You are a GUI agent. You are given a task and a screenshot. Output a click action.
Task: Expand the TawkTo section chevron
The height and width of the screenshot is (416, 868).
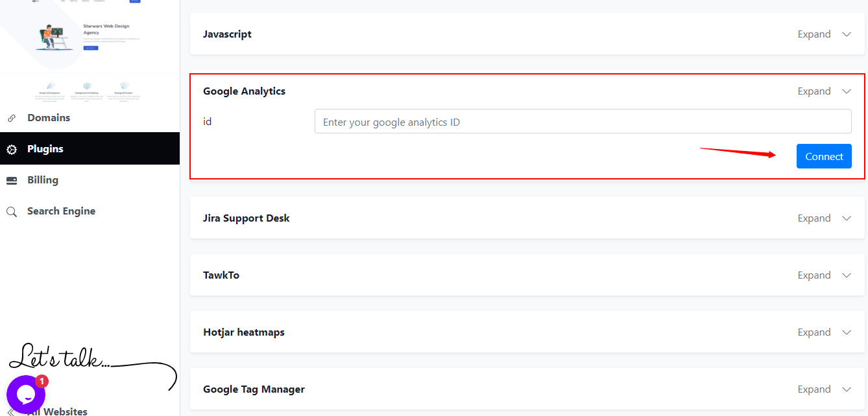[x=846, y=275]
